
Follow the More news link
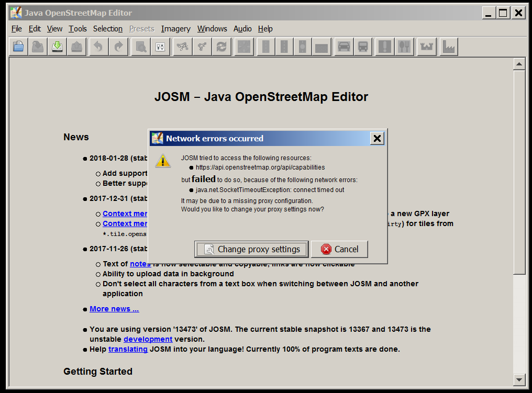114,309
